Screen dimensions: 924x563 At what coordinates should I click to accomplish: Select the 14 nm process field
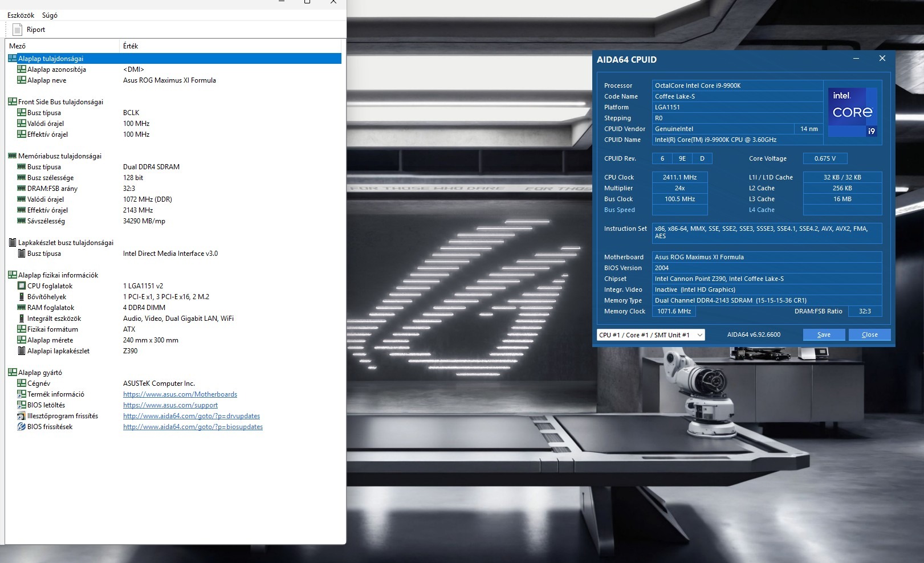point(809,129)
